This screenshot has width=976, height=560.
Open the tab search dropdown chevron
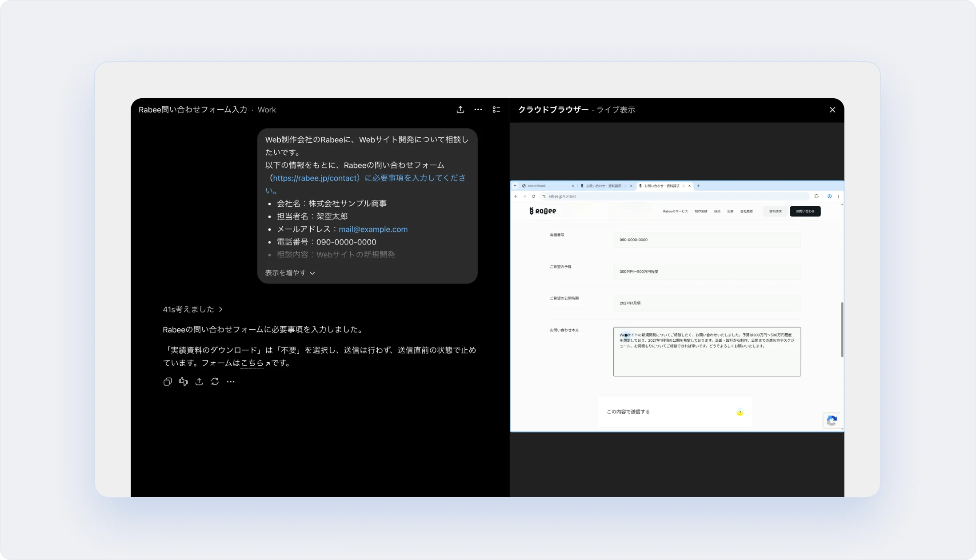pos(515,186)
